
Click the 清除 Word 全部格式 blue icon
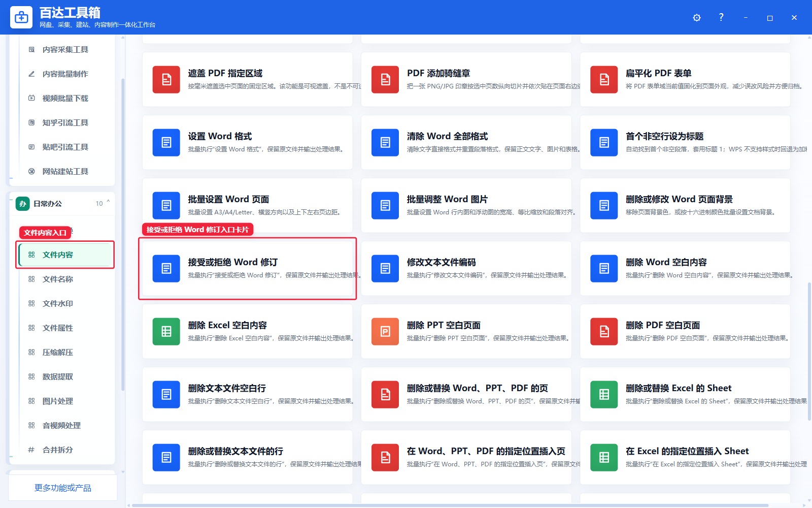(x=385, y=142)
